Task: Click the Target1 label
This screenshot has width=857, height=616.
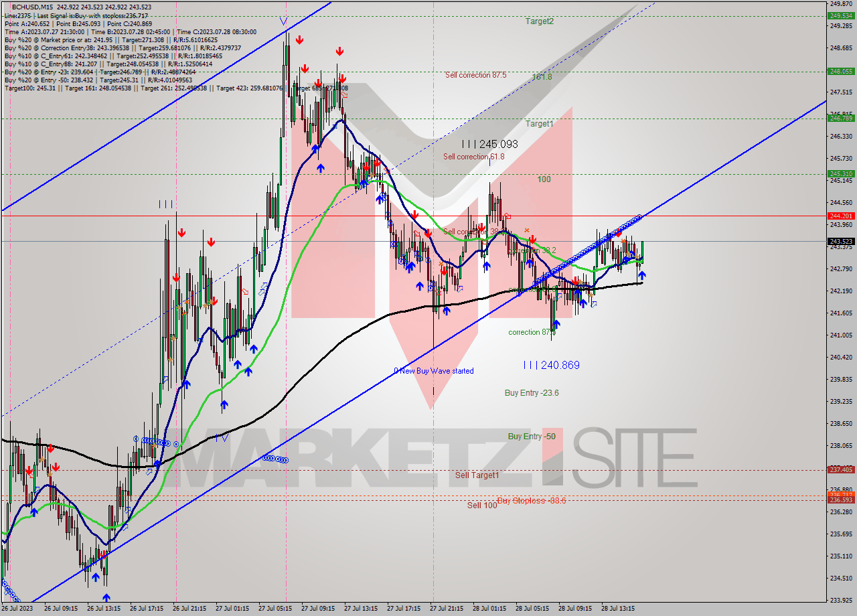Action: (x=539, y=124)
